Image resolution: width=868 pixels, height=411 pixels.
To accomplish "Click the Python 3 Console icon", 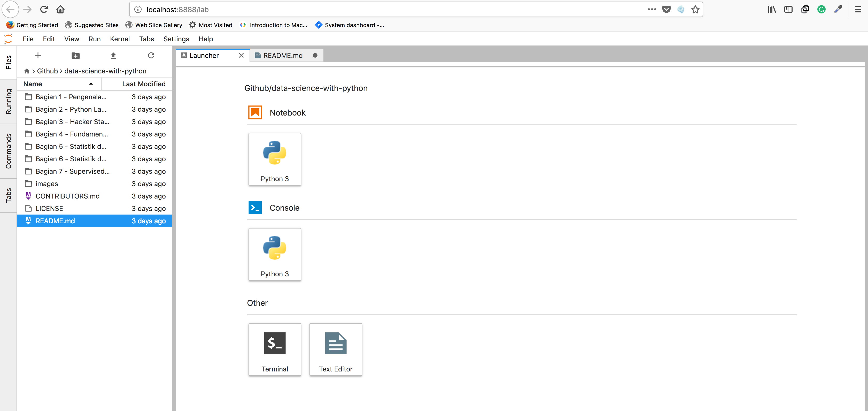I will pyautogui.click(x=275, y=254).
